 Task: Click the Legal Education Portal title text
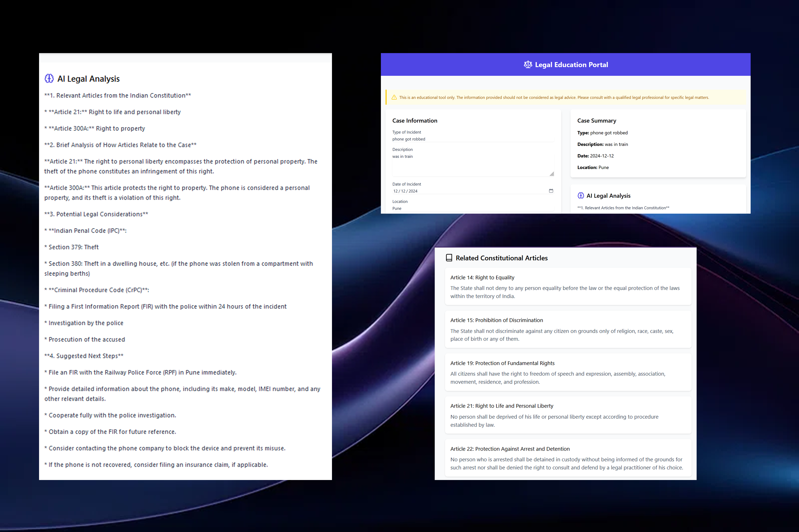tap(571, 64)
